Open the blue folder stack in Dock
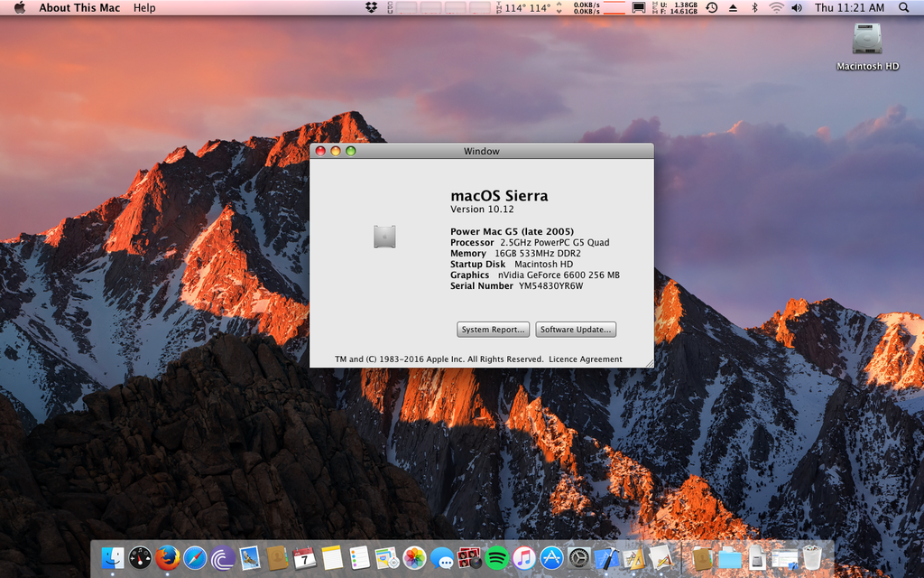 (729, 558)
